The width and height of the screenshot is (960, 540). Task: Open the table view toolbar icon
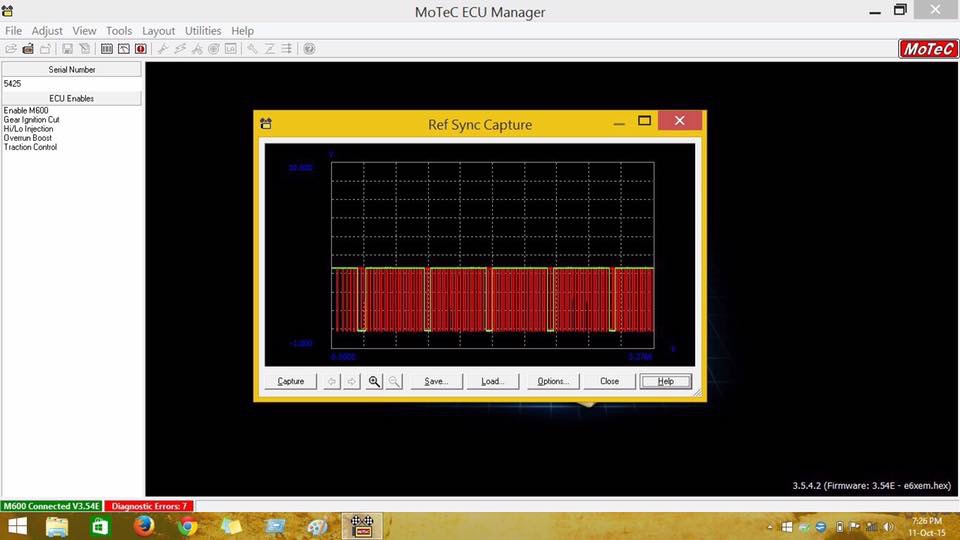pos(107,49)
